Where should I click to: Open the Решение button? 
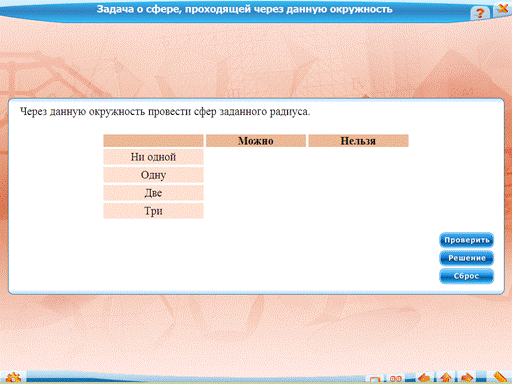click(x=466, y=258)
